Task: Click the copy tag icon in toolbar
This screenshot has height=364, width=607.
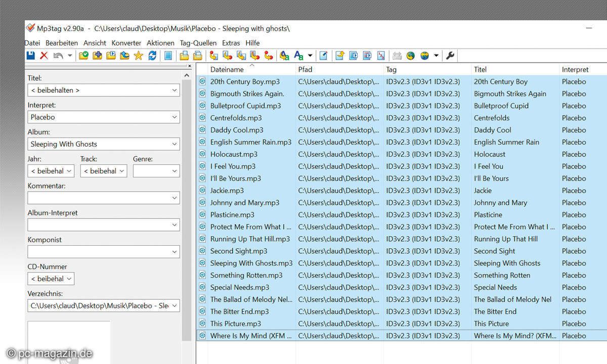Action: (185, 56)
